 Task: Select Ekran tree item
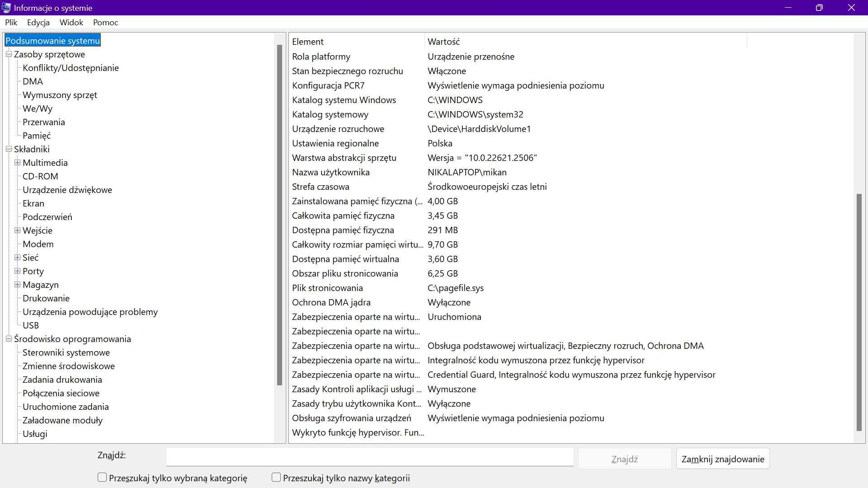pyautogui.click(x=33, y=203)
